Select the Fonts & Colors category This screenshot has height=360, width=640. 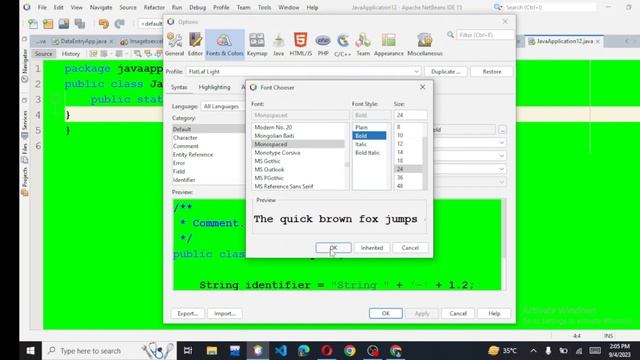point(225,44)
